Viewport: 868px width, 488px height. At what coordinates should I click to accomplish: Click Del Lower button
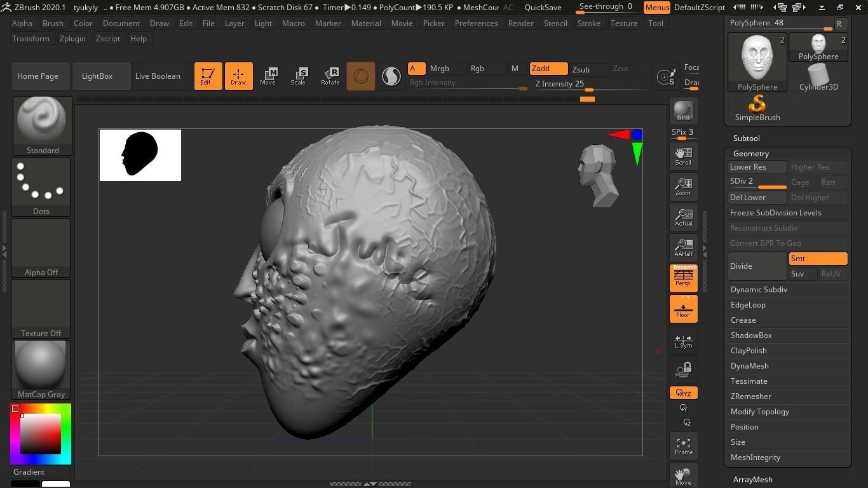coord(757,198)
